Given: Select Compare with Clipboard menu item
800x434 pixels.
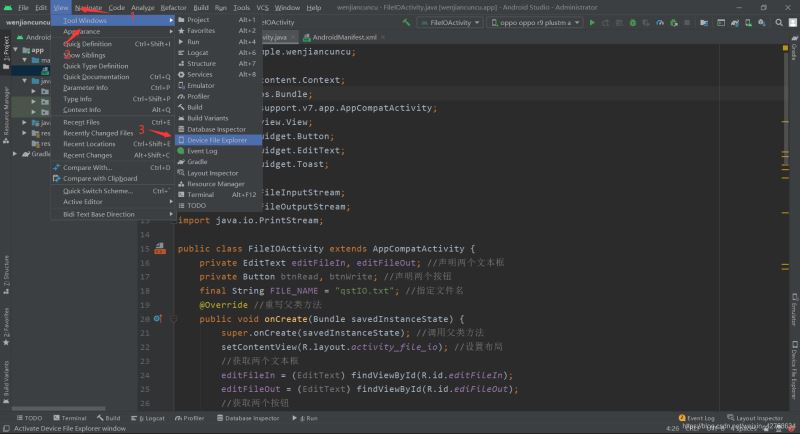Looking at the screenshot, I should coord(113,178).
